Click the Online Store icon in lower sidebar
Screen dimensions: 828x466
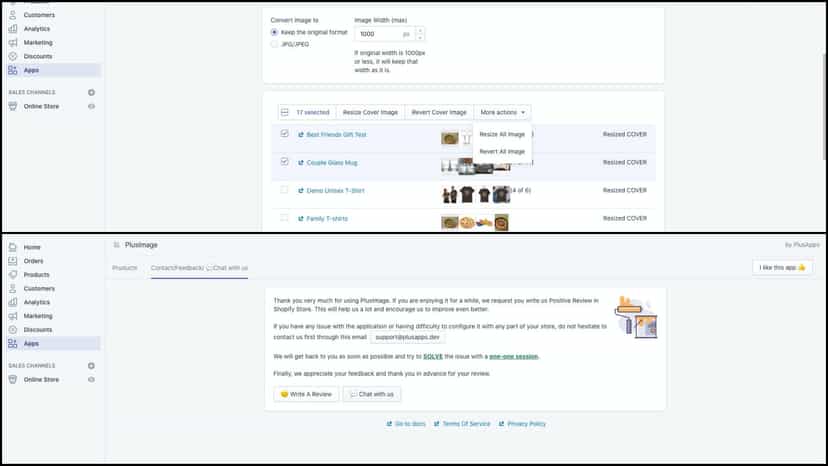tap(13, 379)
